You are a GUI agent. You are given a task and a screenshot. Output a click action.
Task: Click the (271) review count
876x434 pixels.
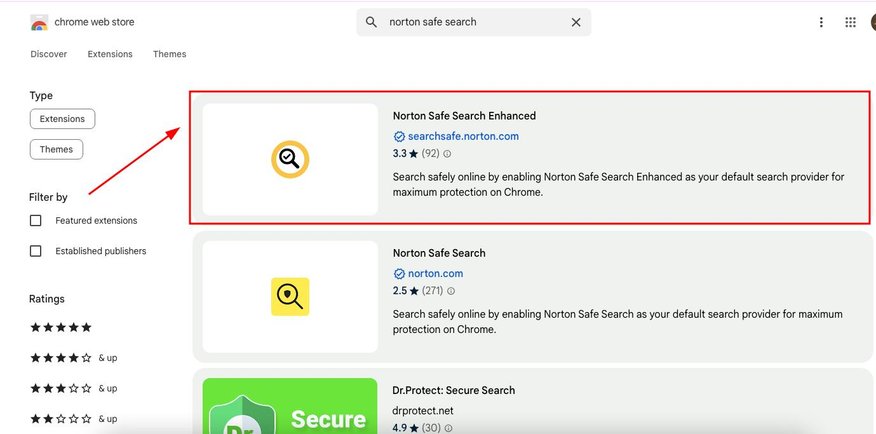(432, 291)
